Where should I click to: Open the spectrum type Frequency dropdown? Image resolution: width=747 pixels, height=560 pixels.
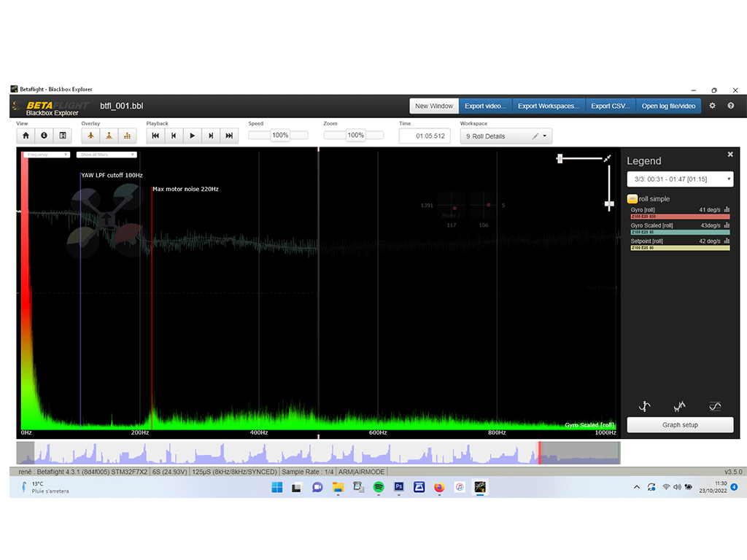[x=46, y=155]
